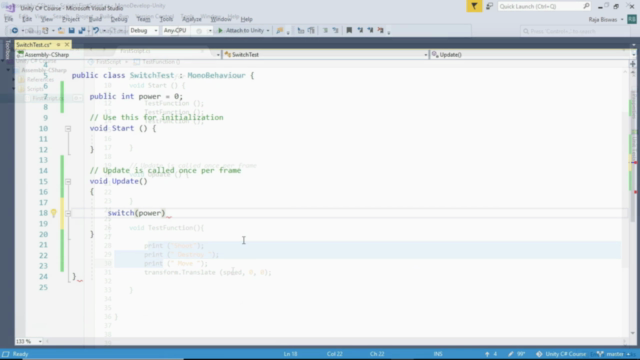
Task: Open the Build menu
Action: pyautogui.click(x=95, y=19)
